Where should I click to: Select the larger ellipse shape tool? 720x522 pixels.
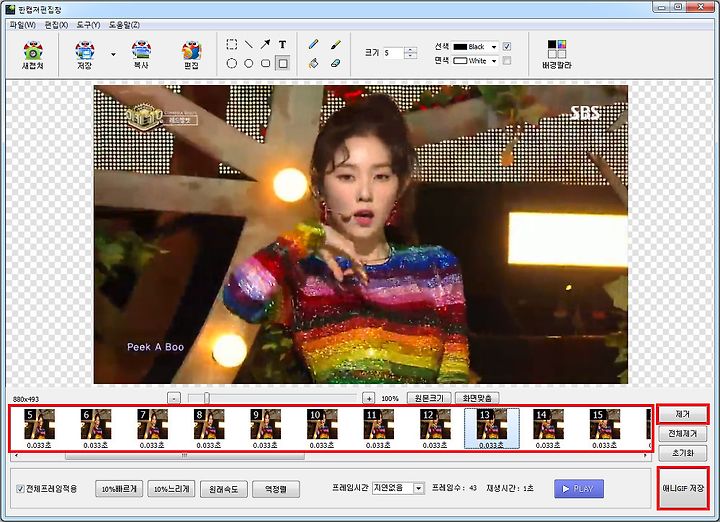pyautogui.click(x=232, y=63)
